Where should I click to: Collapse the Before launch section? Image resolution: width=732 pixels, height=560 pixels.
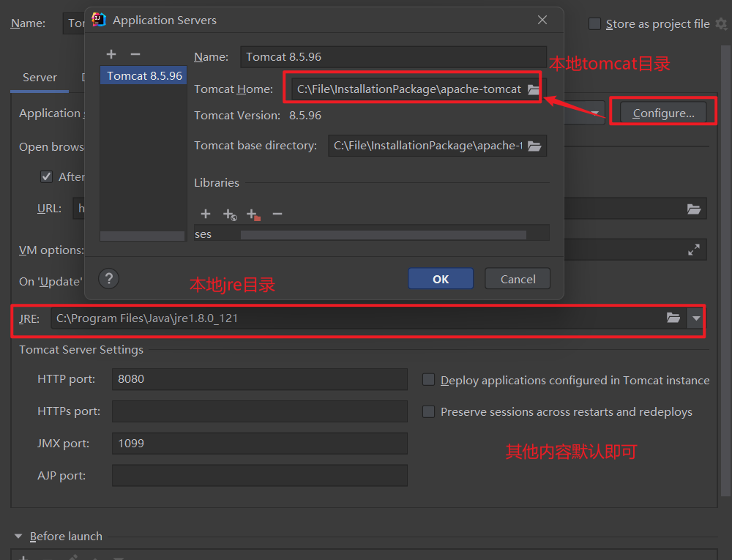18,536
